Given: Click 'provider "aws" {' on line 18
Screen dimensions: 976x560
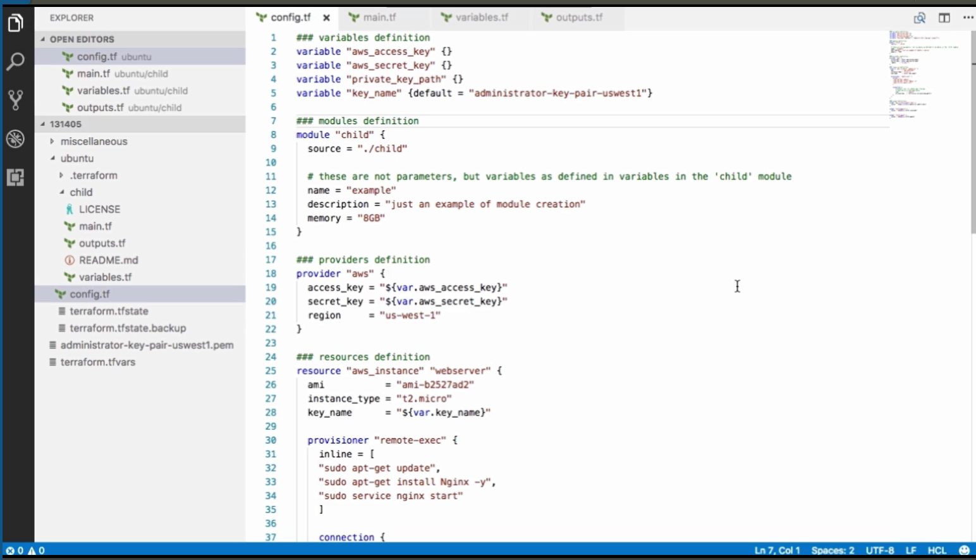Looking at the screenshot, I should point(341,274).
